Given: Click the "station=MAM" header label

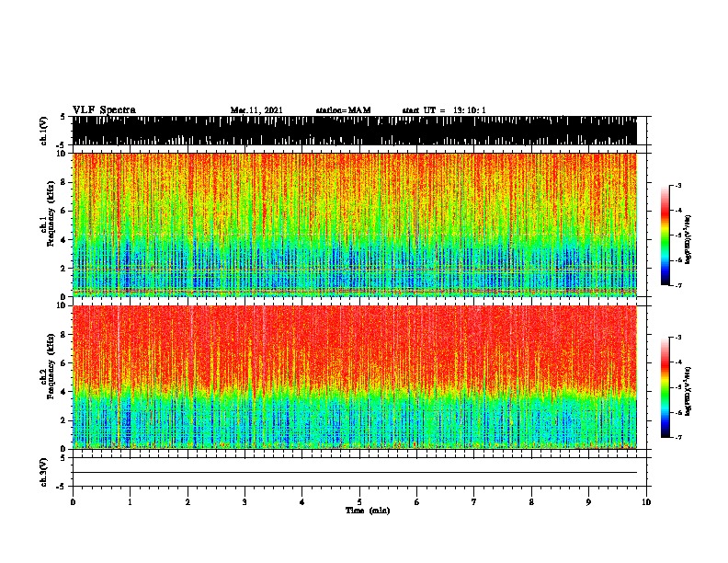Looking at the screenshot, I should (343, 110).
